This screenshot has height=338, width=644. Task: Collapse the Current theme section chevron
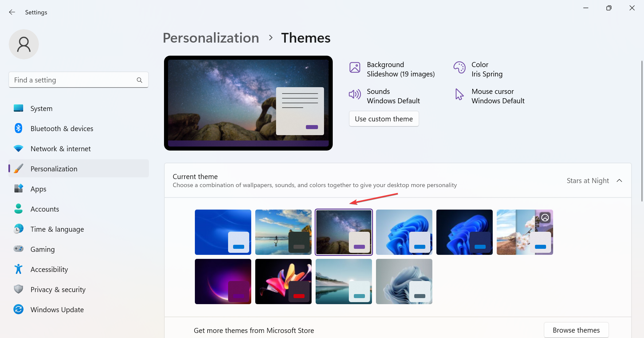619,180
